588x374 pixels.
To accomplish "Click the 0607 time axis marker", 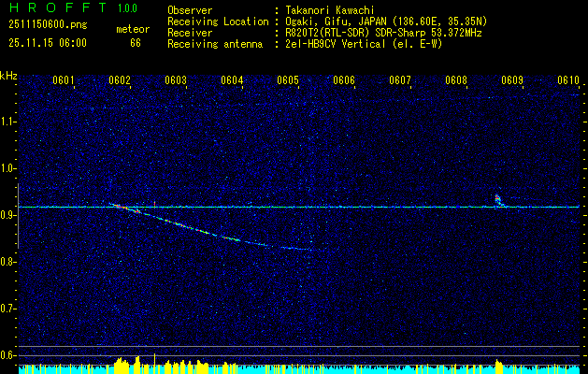I will [400, 80].
